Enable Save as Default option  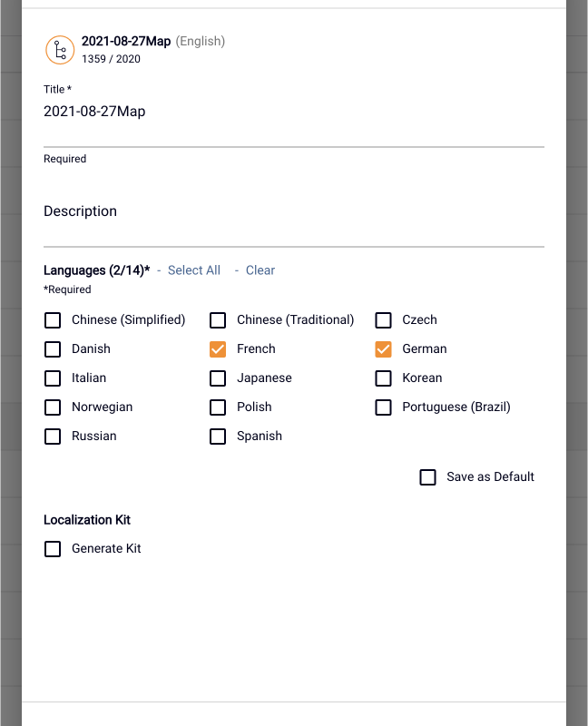click(x=427, y=477)
